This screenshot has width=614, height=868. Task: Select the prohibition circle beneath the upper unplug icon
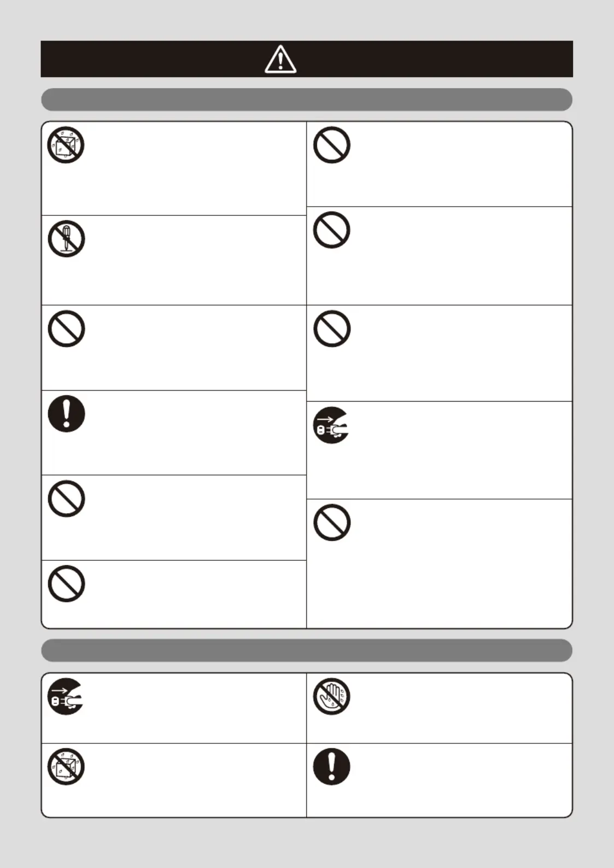click(x=331, y=523)
